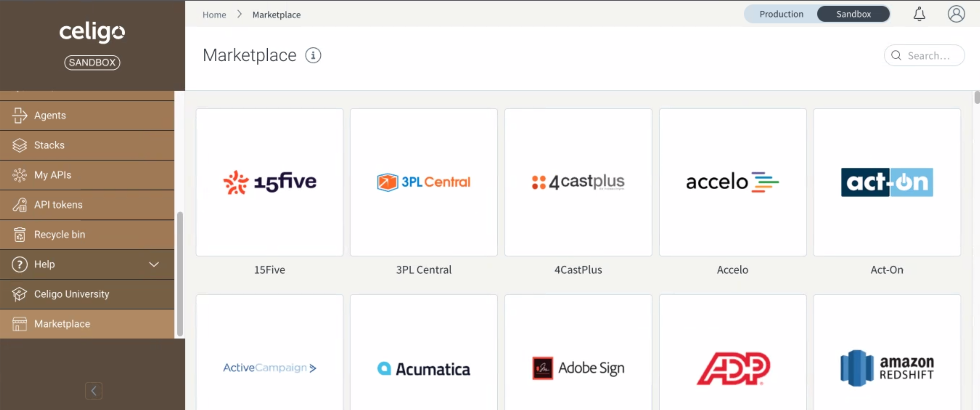Click the notifications bell icon
The image size is (980, 410).
pyautogui.click(x=919, y=14)
